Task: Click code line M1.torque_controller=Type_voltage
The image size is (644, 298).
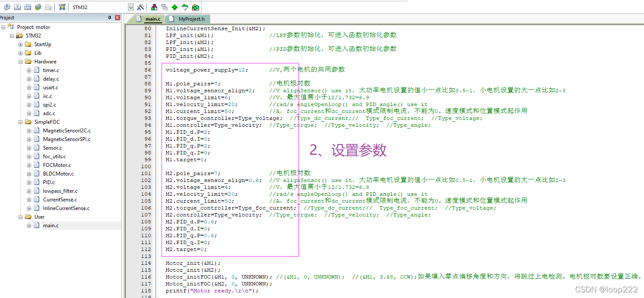Action: [x=224, y=118]
